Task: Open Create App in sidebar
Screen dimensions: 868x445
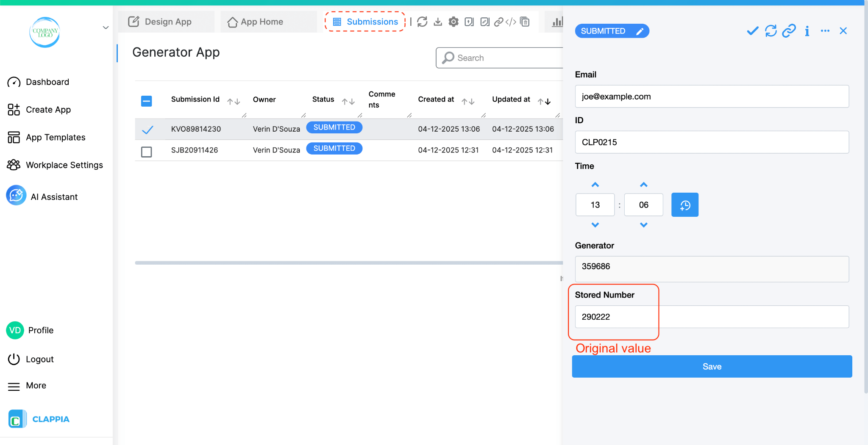Action: tap(39, 110)
